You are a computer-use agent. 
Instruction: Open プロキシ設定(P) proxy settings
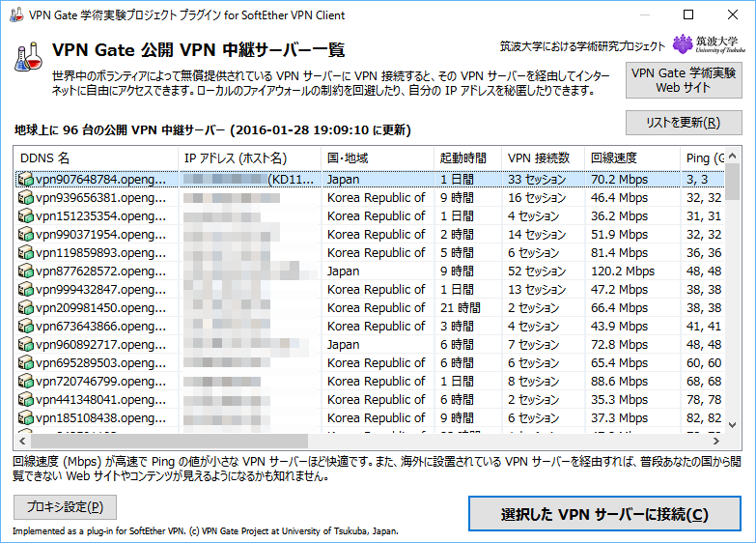65,507
